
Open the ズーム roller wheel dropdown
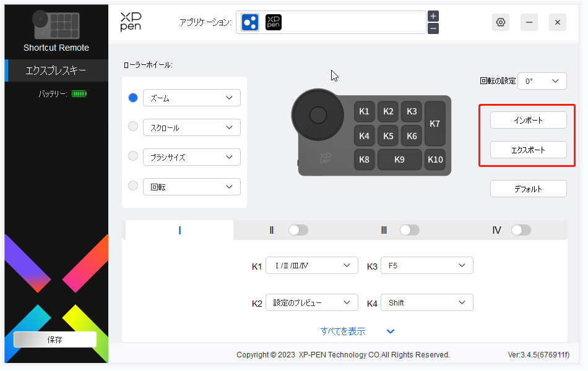coord(191,98)
